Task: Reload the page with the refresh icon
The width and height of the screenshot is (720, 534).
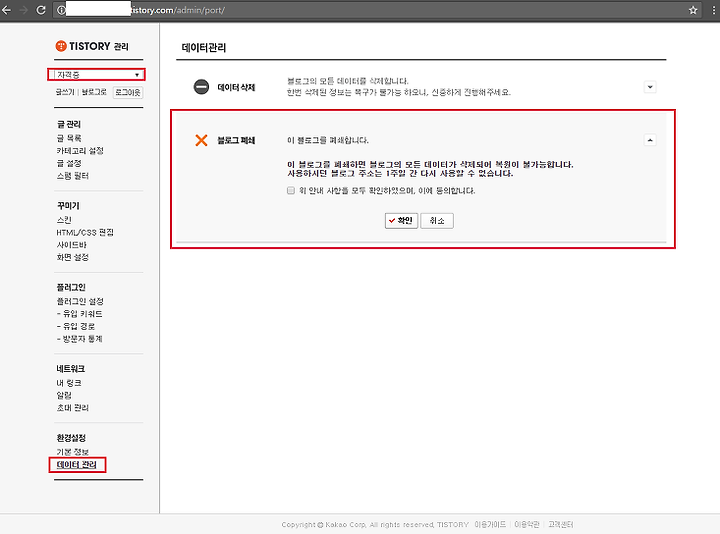Action: point(41,10)
